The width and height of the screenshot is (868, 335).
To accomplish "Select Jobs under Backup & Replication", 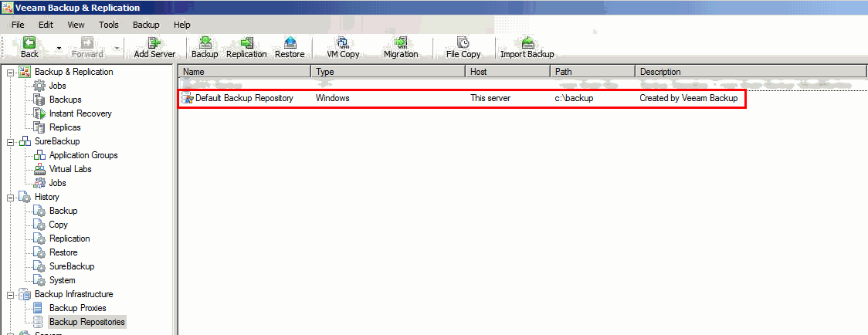I will 58,86.
